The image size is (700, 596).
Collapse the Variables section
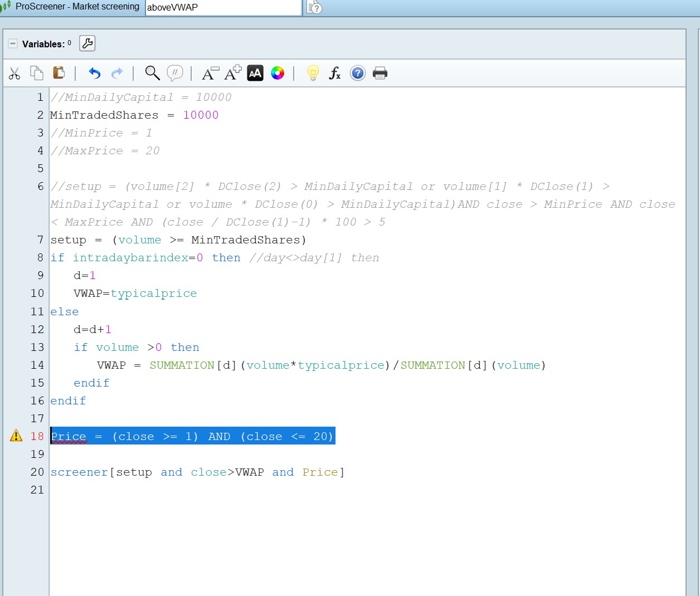13,43
